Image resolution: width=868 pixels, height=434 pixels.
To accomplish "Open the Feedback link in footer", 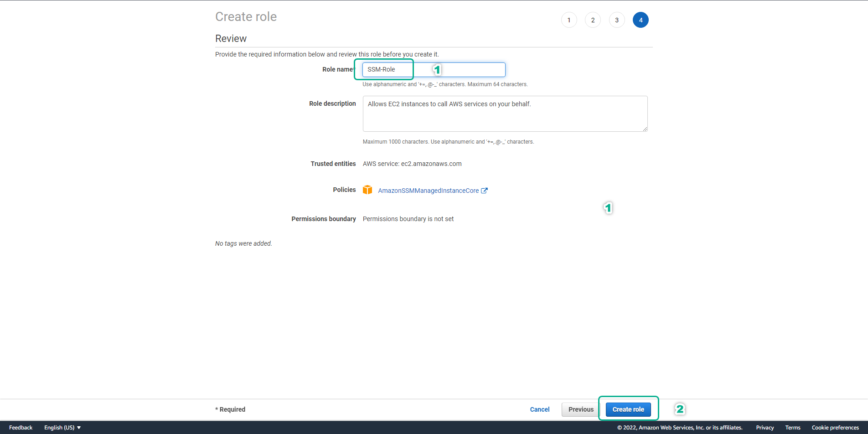I will pos(21,428).
